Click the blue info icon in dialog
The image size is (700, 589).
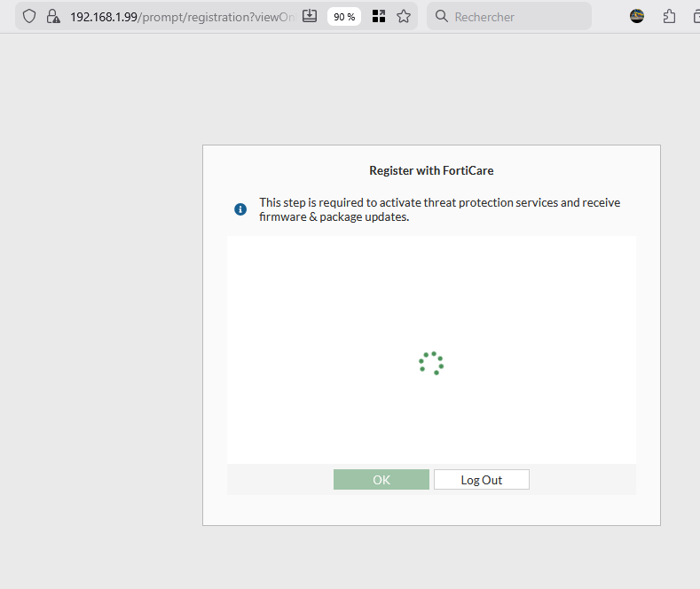(x=240, y=208)
